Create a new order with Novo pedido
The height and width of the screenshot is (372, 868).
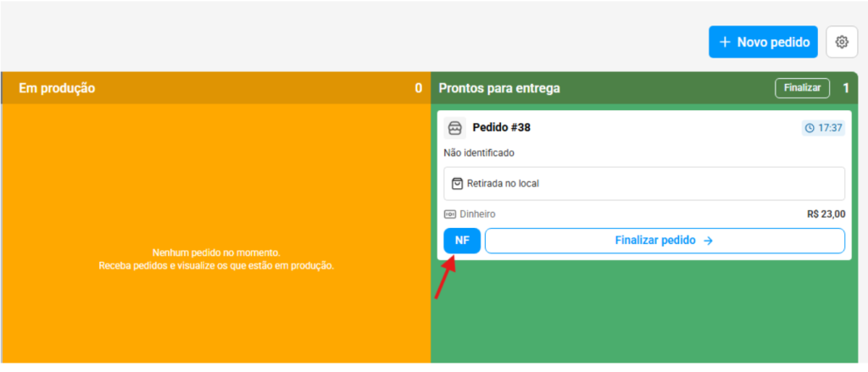pos(763,42)
